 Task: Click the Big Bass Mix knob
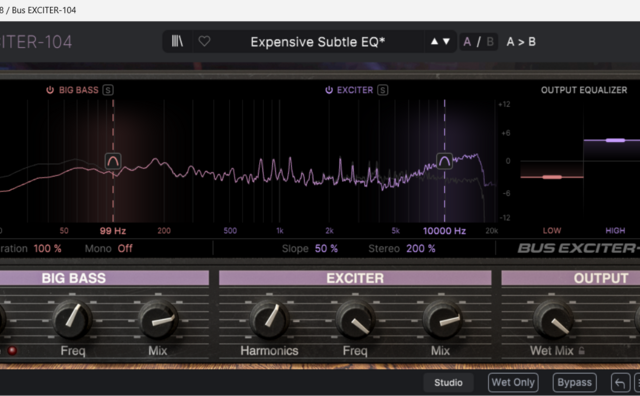158,319
